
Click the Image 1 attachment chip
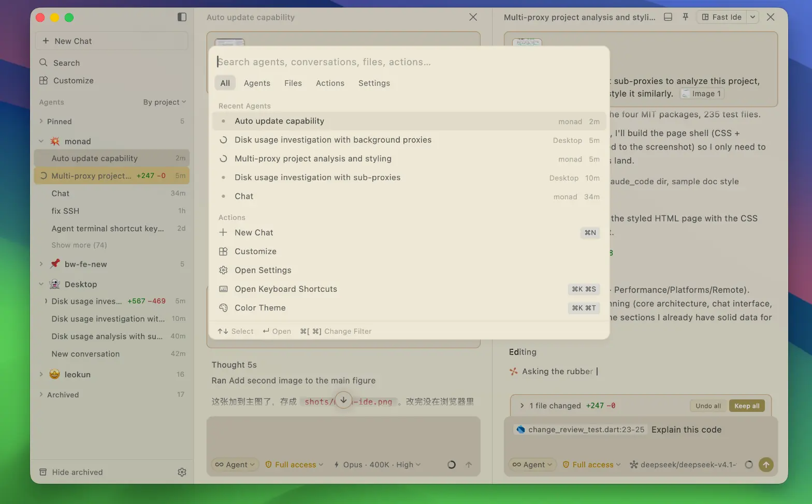click(x=702, y=94)
